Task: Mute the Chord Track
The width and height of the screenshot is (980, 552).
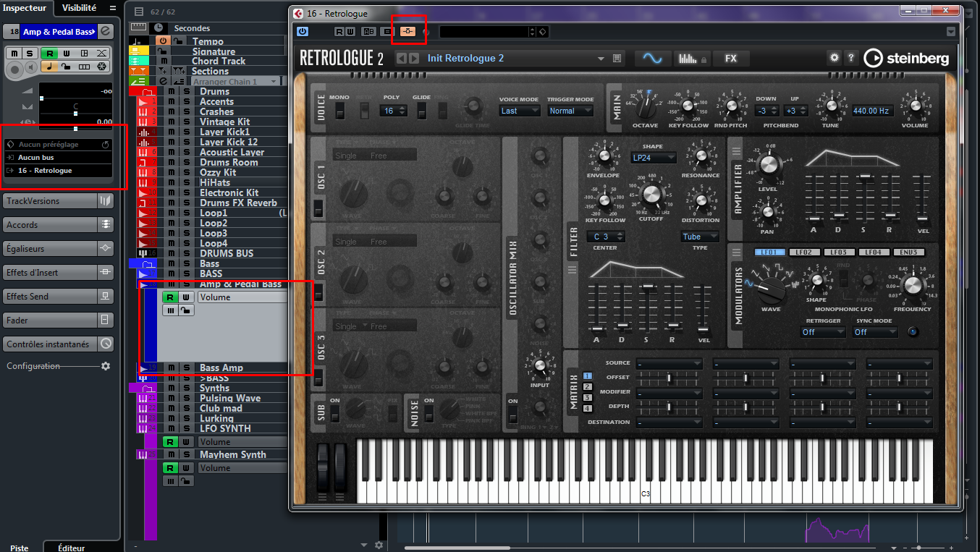Action: point(163,61)
